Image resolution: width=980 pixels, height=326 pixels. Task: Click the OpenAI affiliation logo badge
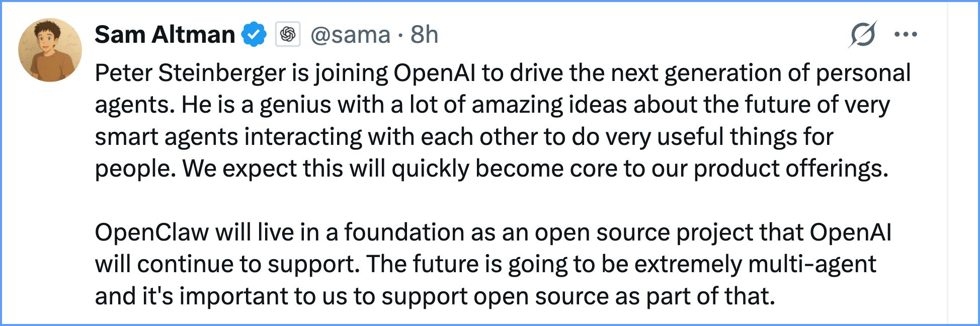(x=288, y=34)
